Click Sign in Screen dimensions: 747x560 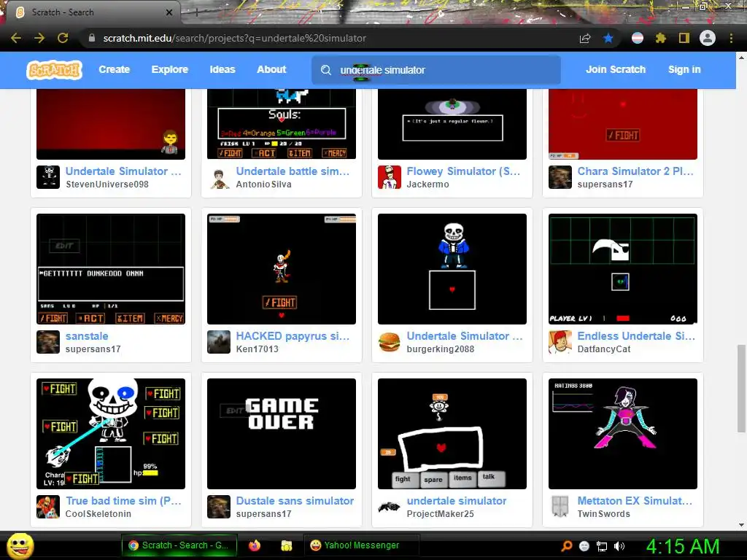[x=684, y=69]
